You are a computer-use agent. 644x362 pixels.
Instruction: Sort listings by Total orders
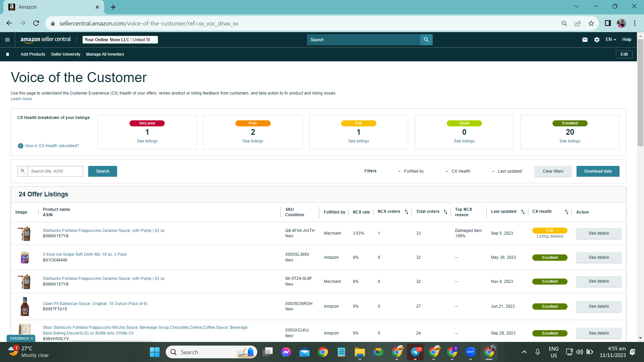[x=445, y=212]
